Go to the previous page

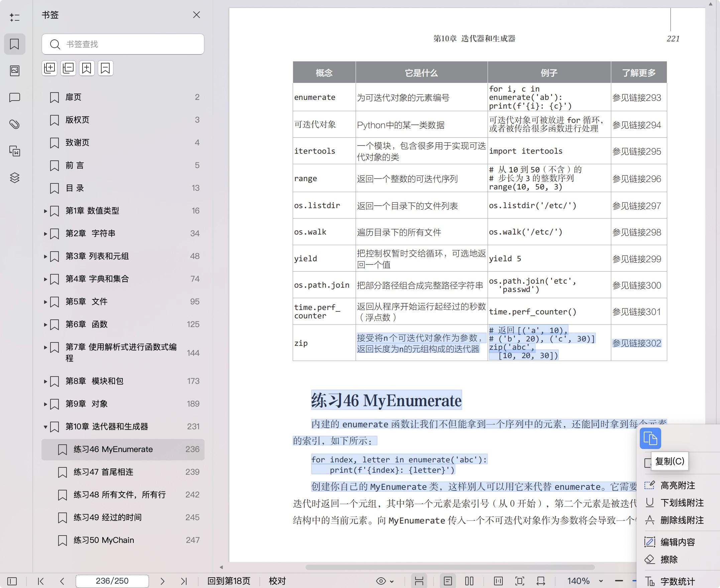coord(63,581)
